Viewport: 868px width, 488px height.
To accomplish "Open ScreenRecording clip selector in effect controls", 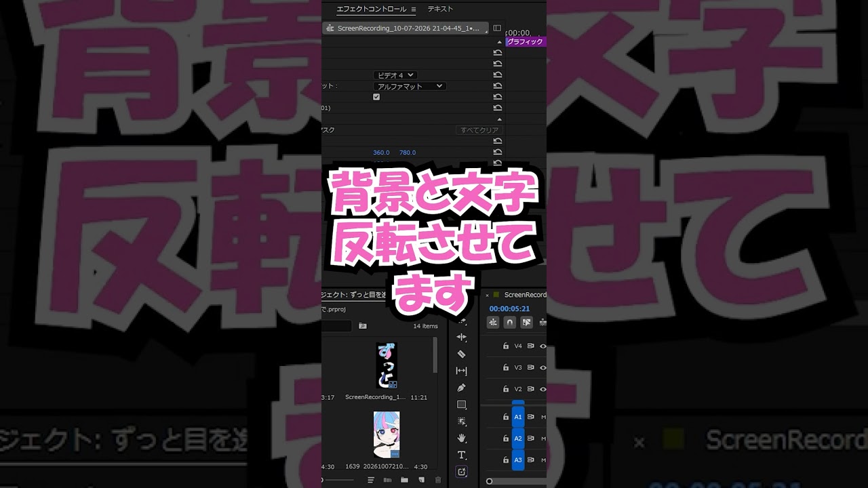I will (406, 28).
